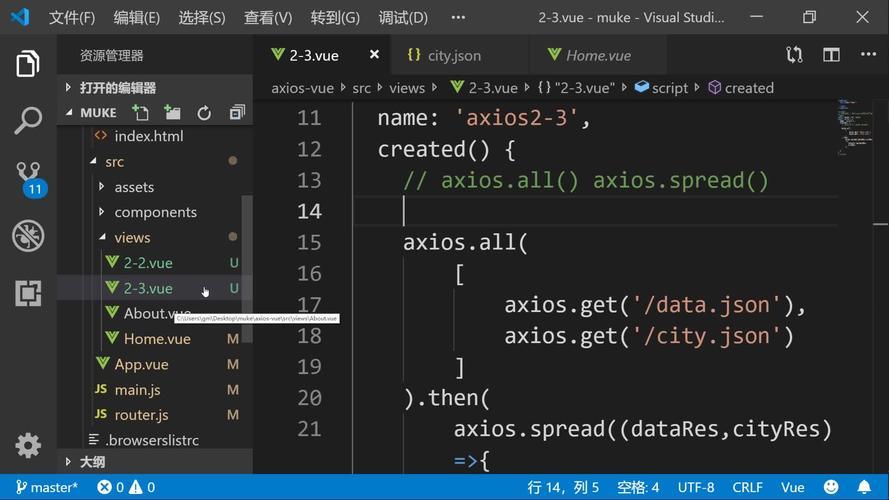Screen dimensions: 889x500
Task: Click 行 14, 列 5 cursor position
Action: click(563, 487)
